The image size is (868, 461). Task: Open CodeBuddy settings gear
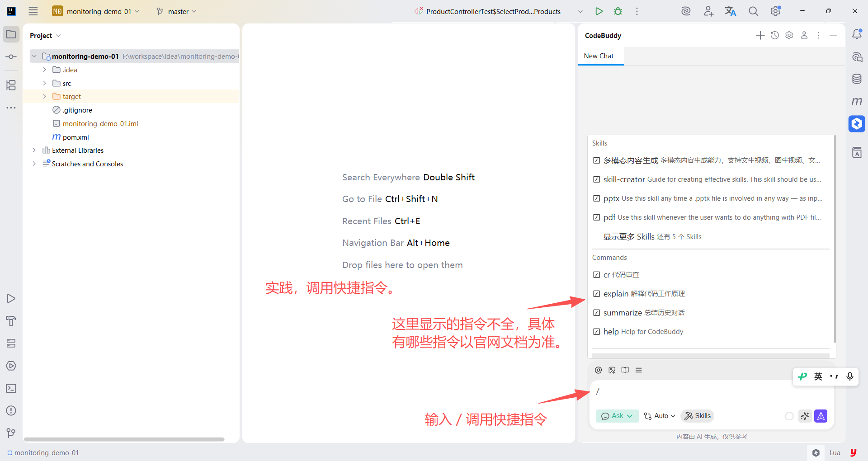(789, 35)
